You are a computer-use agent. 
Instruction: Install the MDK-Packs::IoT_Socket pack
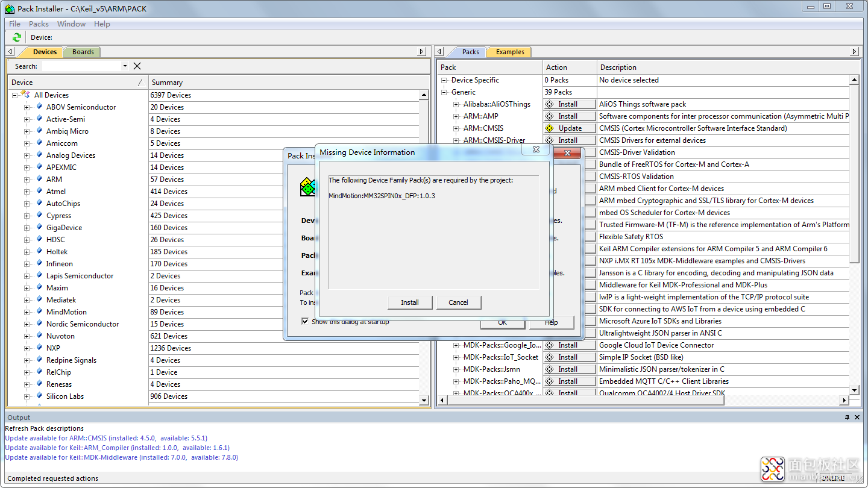tap(570, 357)
